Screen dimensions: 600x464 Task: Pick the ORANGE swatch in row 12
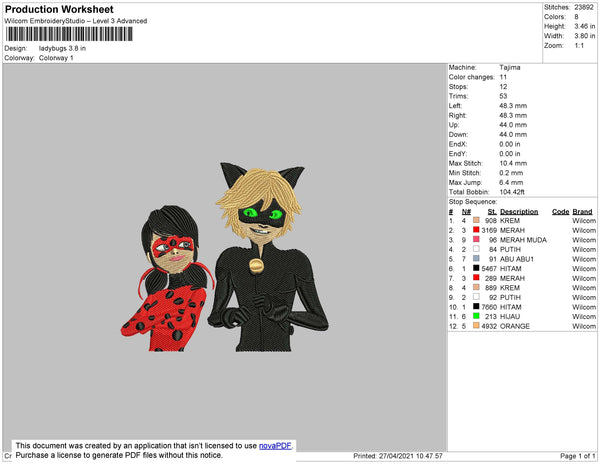tap(476, 326)
